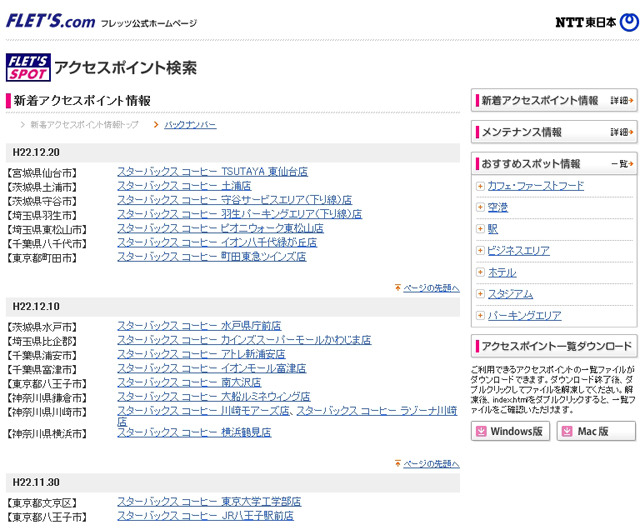Click ページの先頭へ under H22.12.10 section
Image resolution: width=640 pixels, height=530 pixels.
coord(431,464)
